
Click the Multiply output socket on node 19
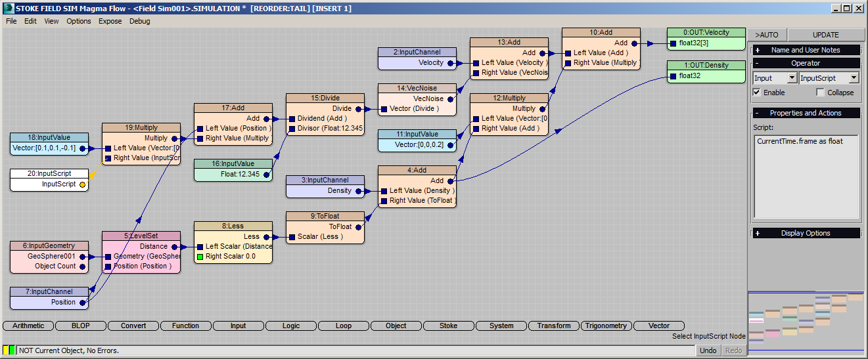174,138
